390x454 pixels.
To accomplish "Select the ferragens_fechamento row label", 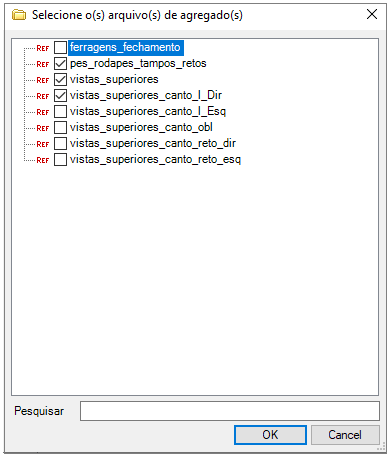I will 126,47.
